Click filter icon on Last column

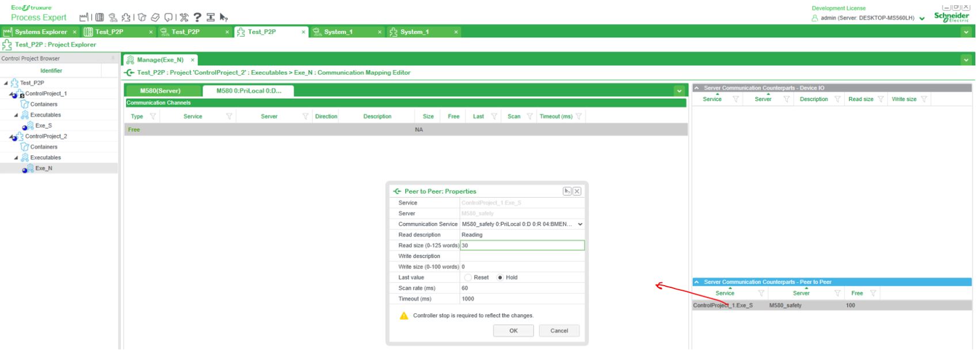click(494, 116)
